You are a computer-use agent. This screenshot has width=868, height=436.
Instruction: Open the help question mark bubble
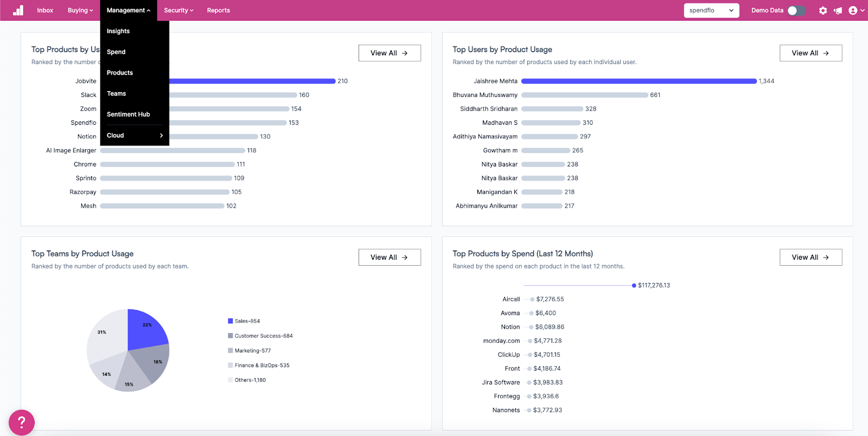click(22, 422)
